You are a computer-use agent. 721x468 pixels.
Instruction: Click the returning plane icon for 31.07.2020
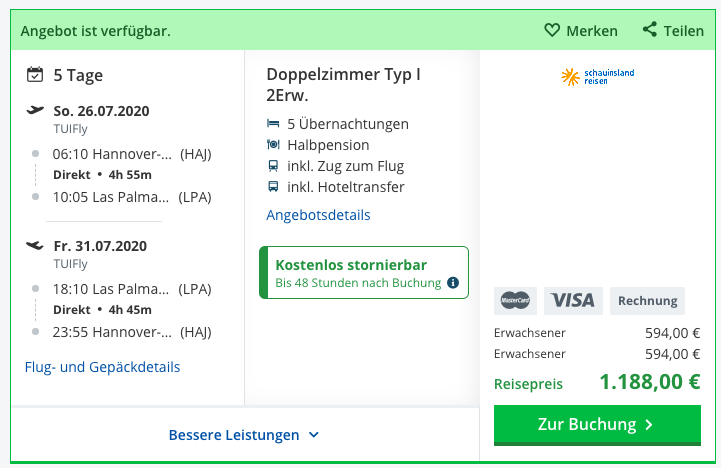35,245
